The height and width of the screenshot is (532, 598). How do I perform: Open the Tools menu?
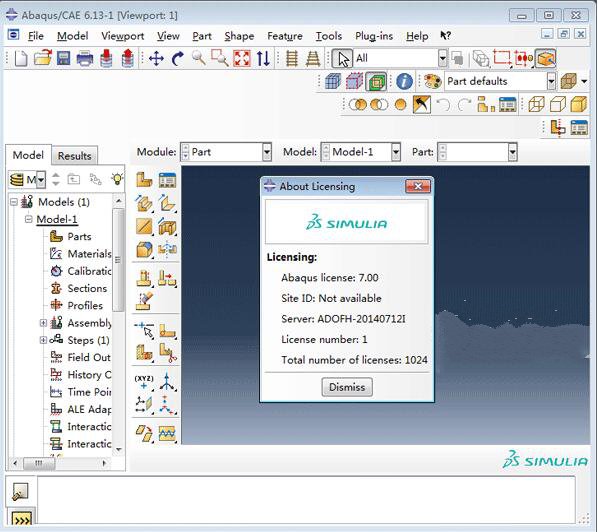328,36
